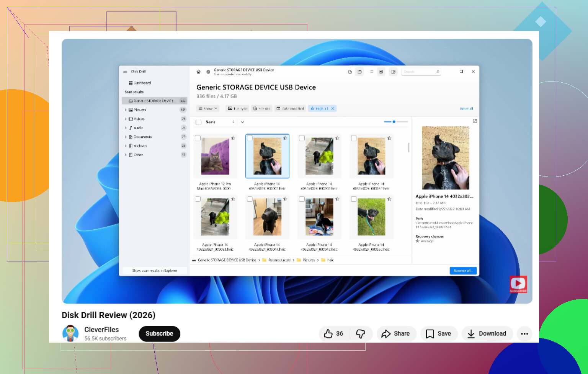Subscribe to the CleverFiles channel
This screenshot has width=588, height=374.
pyautogui.click(x=159, y=334)
